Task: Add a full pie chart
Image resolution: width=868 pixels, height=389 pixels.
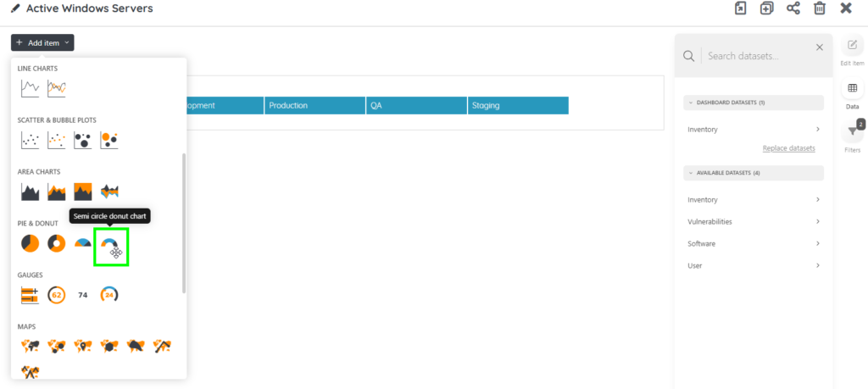Action: pyautogui.click(x=30, y=243)
